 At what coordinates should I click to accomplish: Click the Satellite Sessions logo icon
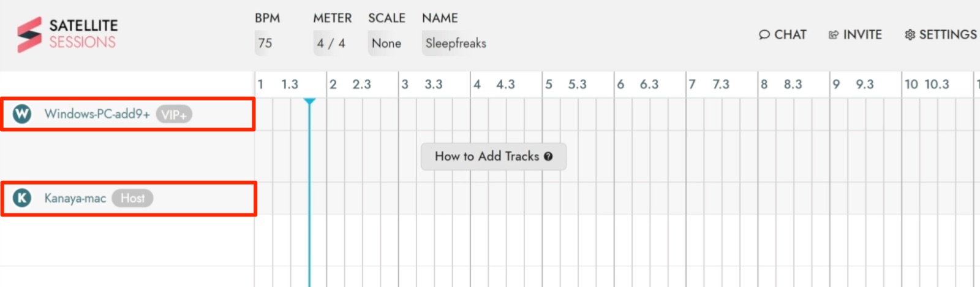point(29,34)
